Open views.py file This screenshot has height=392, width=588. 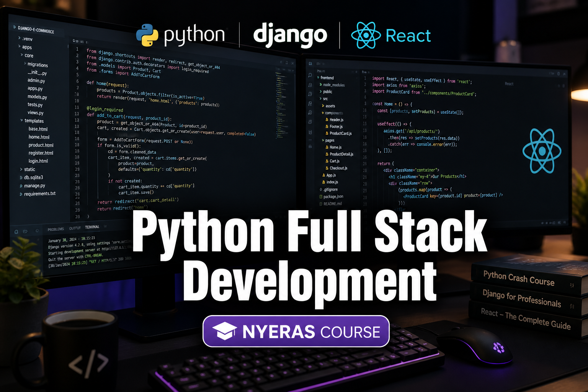[x=36, y=113]
